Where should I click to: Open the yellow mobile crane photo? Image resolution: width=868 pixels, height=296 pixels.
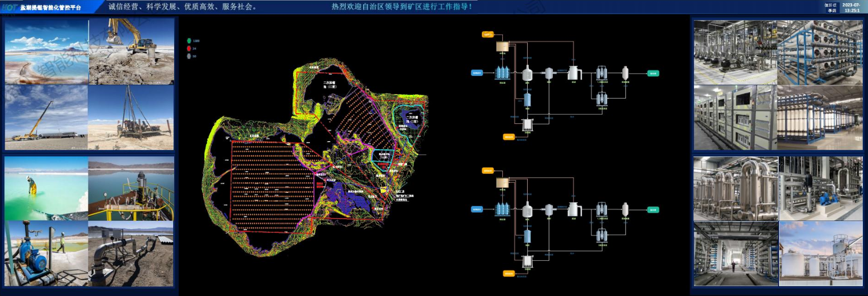click(x=46, y=117)
